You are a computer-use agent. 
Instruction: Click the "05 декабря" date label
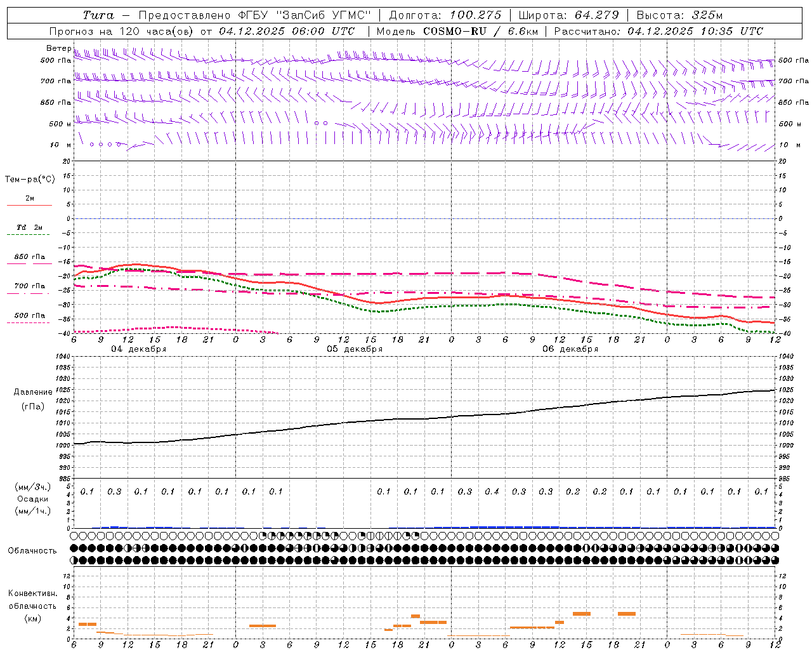(355, 349)
